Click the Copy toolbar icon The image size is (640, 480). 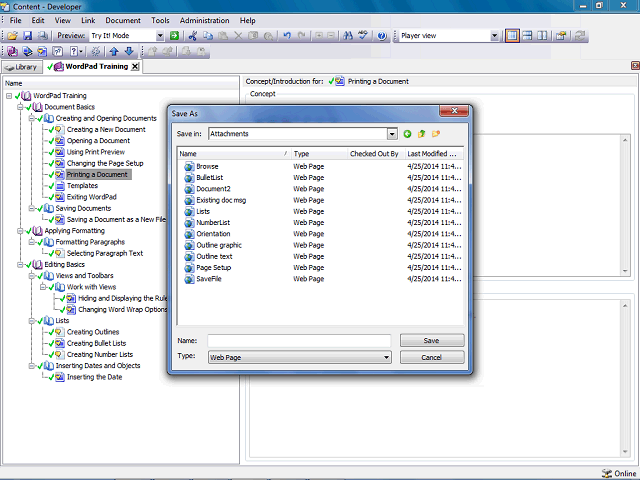(208, 36)
